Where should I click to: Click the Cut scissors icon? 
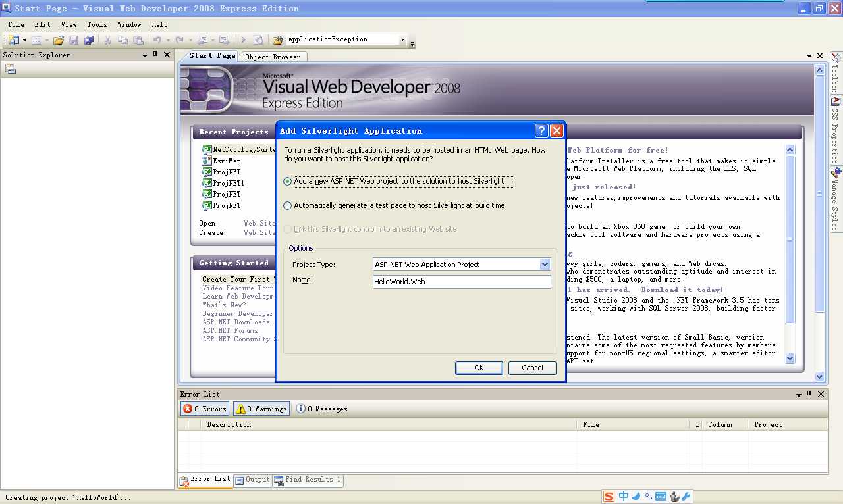(107, 40)
